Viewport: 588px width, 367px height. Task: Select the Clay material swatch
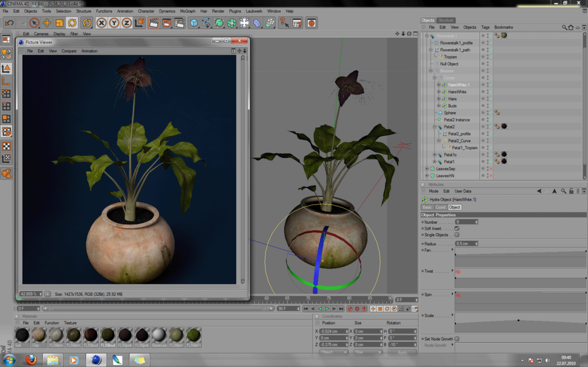pyautogui.click(x=39, y=335)
